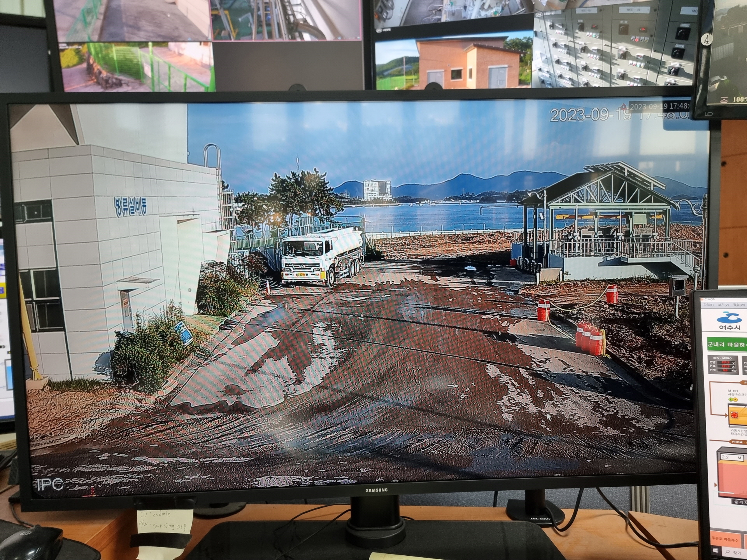Click the 여수시 city logo
This screenshot has height=560, width=747.
tap(729, 321)
